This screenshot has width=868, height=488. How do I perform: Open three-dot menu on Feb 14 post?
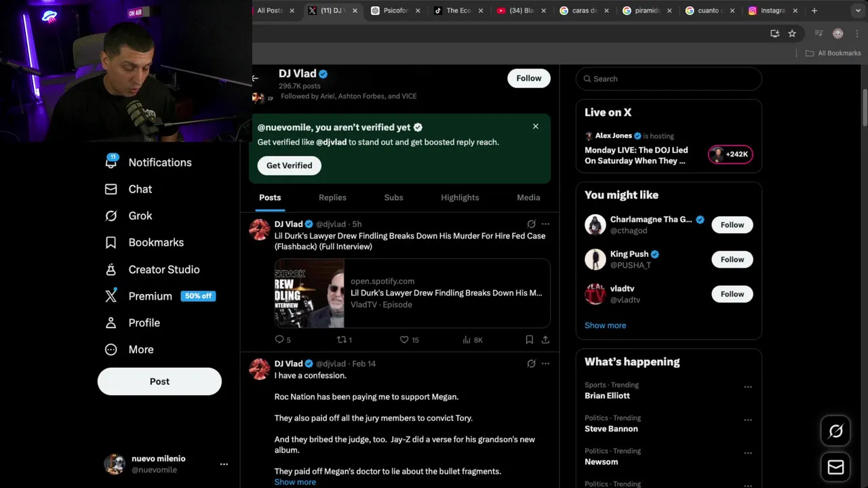(x=545, y=363)
